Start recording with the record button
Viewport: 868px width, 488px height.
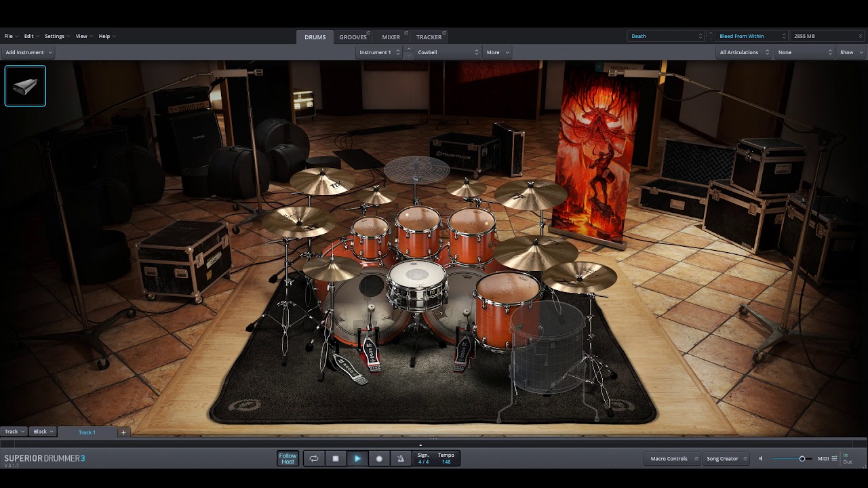tap(379, 459)
